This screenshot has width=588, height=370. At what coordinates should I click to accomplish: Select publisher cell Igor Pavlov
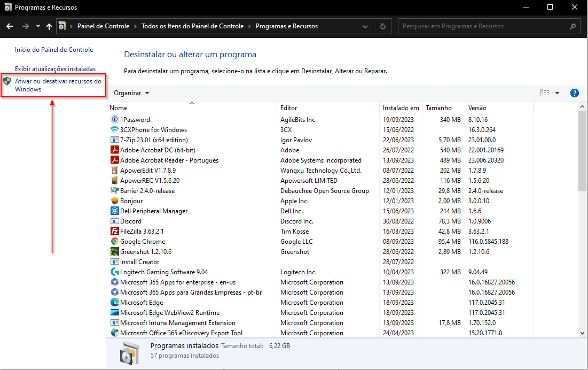click(x=296, y=140)
